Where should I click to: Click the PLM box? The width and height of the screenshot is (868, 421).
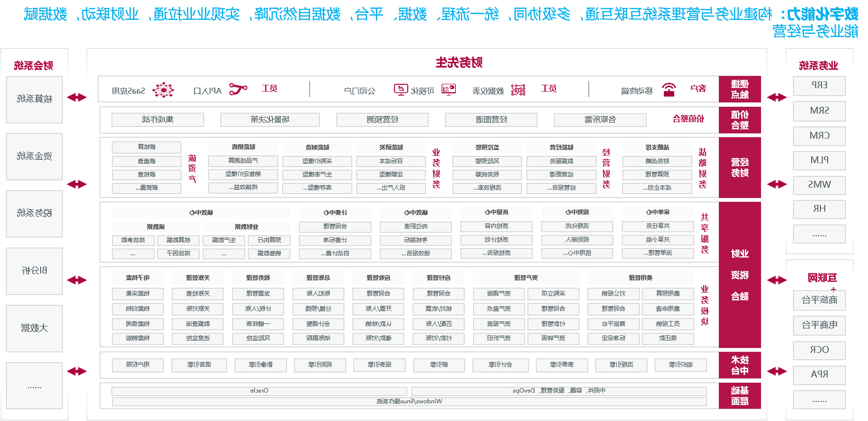coord(819,160)
